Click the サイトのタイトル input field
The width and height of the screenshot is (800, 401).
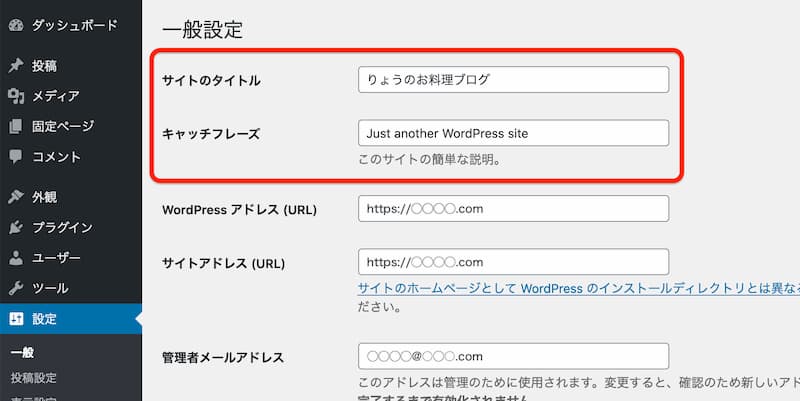click(x=513, y=80)
